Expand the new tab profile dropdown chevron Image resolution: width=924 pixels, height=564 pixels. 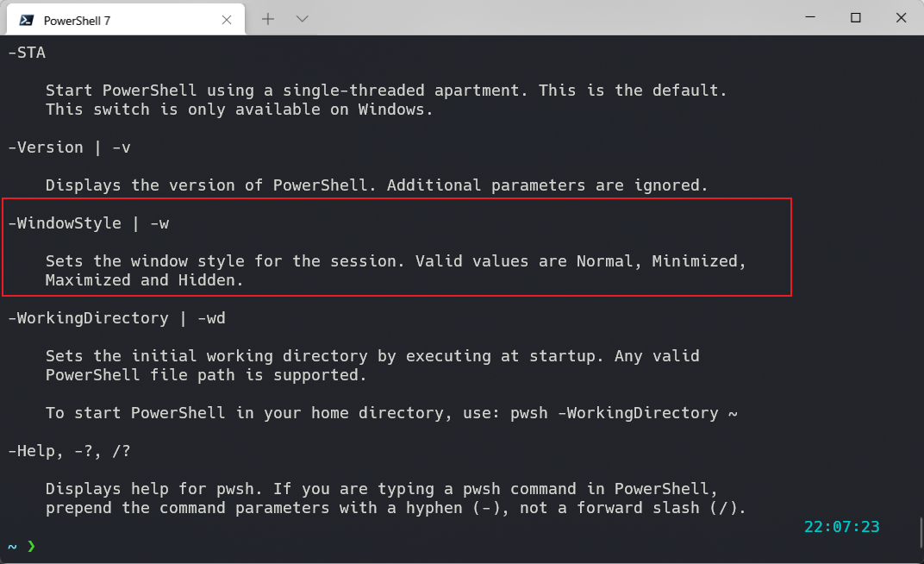(303, 19)
